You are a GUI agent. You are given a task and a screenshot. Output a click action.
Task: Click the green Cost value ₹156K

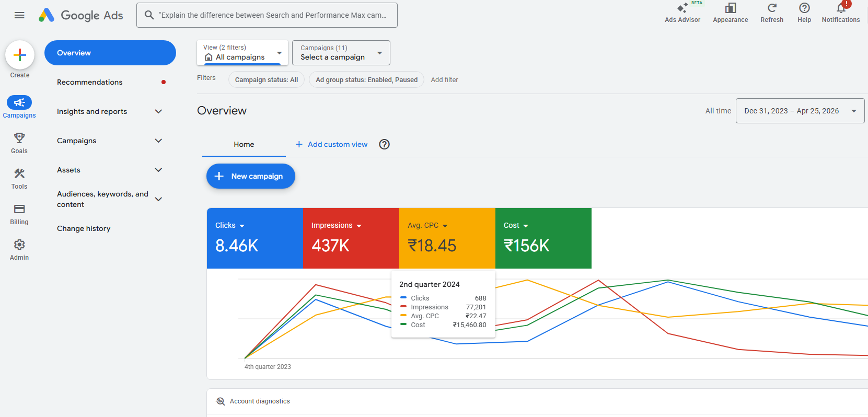[x=527, y=246]
